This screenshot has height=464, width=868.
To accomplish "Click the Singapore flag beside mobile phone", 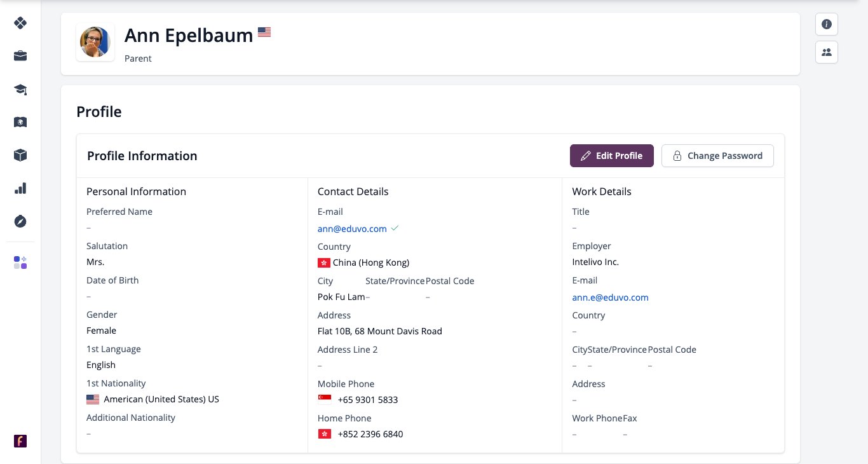I will coord(324,399).
